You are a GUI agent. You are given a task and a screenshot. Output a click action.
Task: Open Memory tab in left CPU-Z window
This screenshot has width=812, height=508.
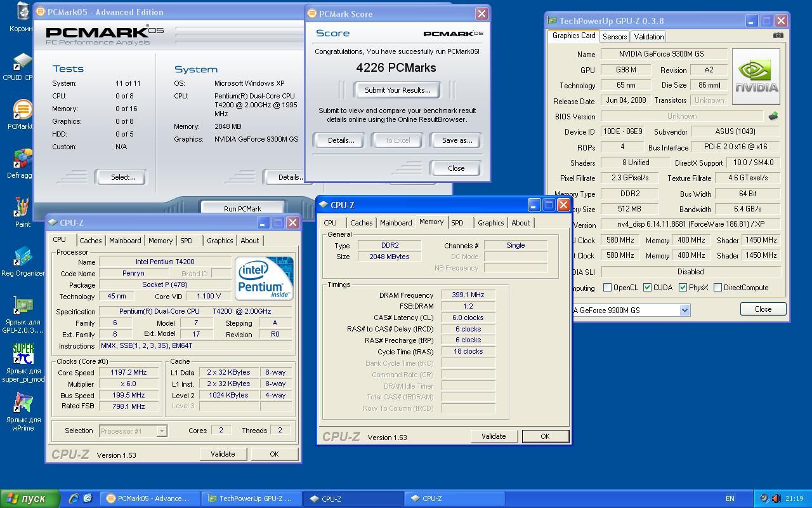click(x=160, y=241)
